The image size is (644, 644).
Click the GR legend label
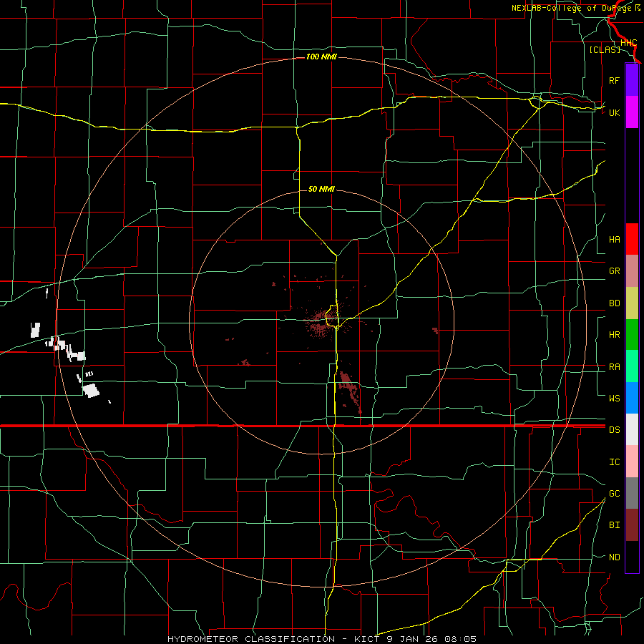[614, 271]
